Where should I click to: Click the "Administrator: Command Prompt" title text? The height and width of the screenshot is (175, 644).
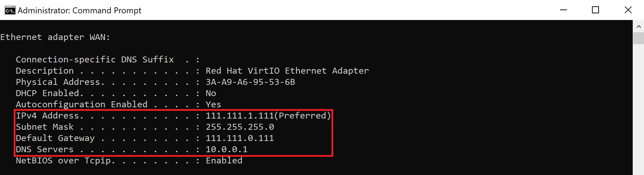79,11
